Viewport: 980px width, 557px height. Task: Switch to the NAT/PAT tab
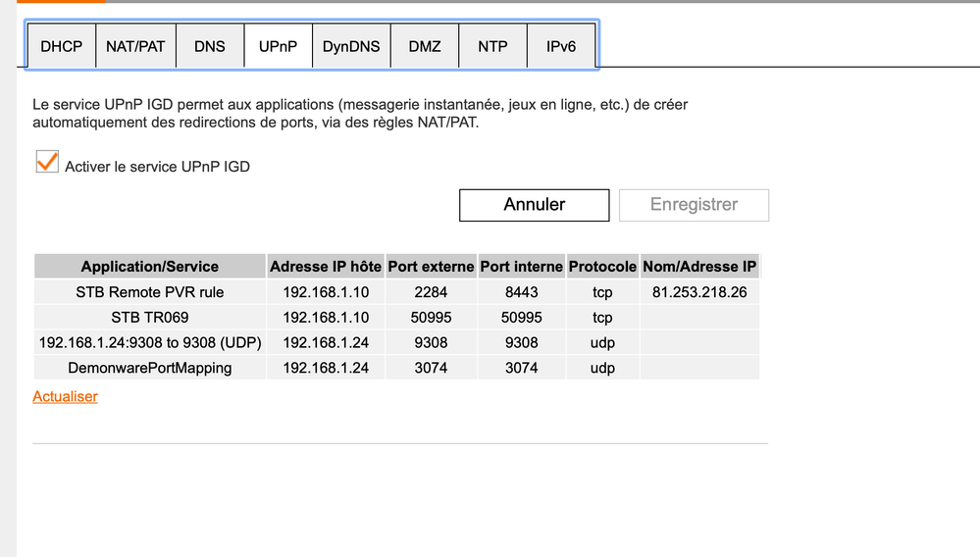[135, 46]
